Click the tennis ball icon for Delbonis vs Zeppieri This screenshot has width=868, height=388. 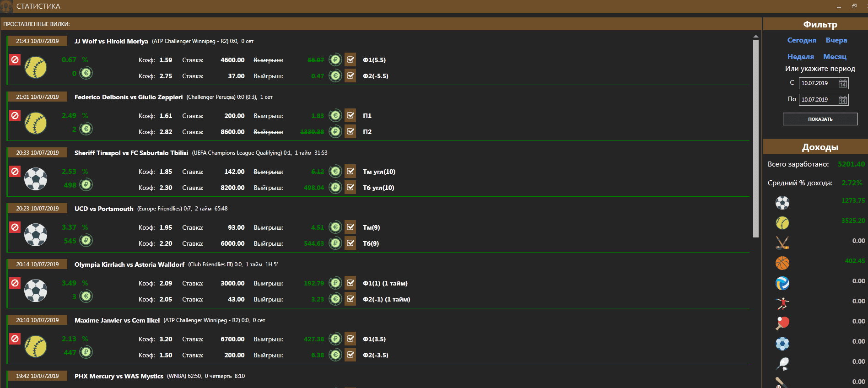pyautogui.click(x=36, y=123)
